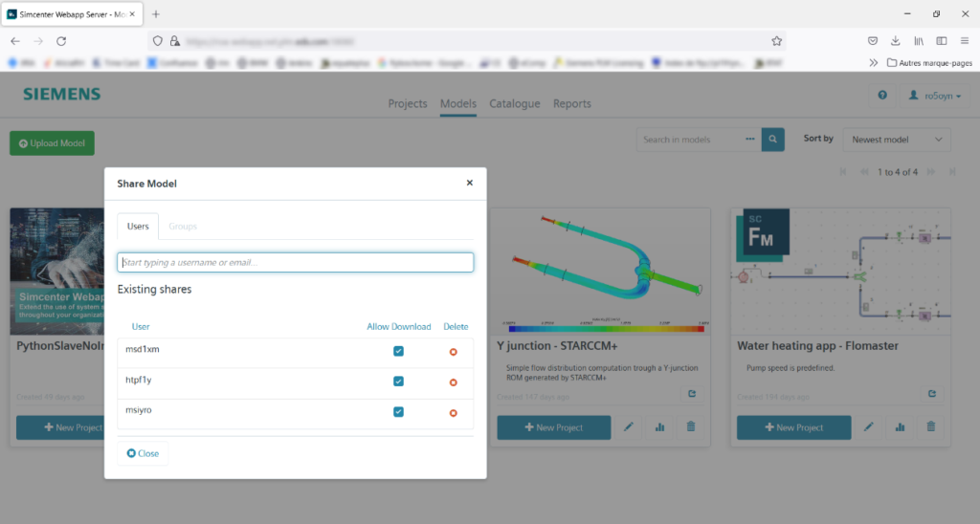This screenshot has height=524, width=980.
Task: Open the Catalogue page
Action: (514, 103)
